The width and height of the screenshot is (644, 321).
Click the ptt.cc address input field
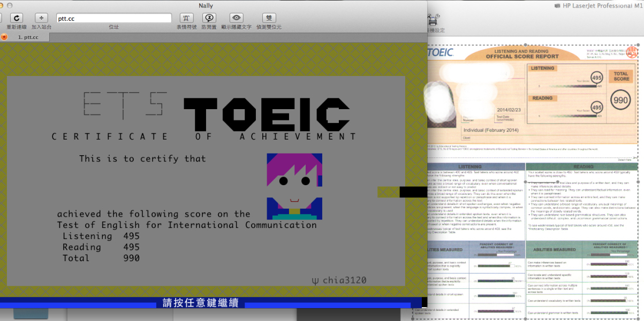tap(113, 18)
